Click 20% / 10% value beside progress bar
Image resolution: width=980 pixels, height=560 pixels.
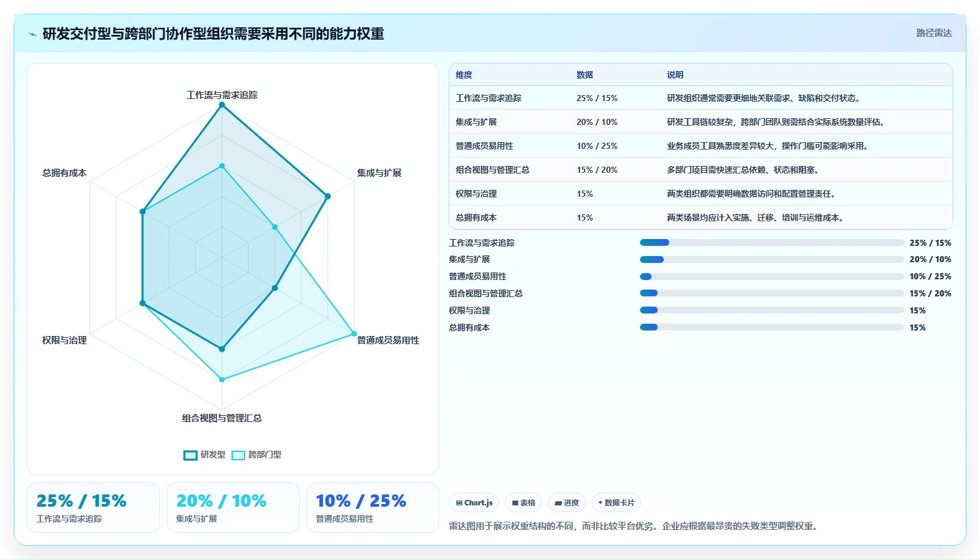click(930, 260)
